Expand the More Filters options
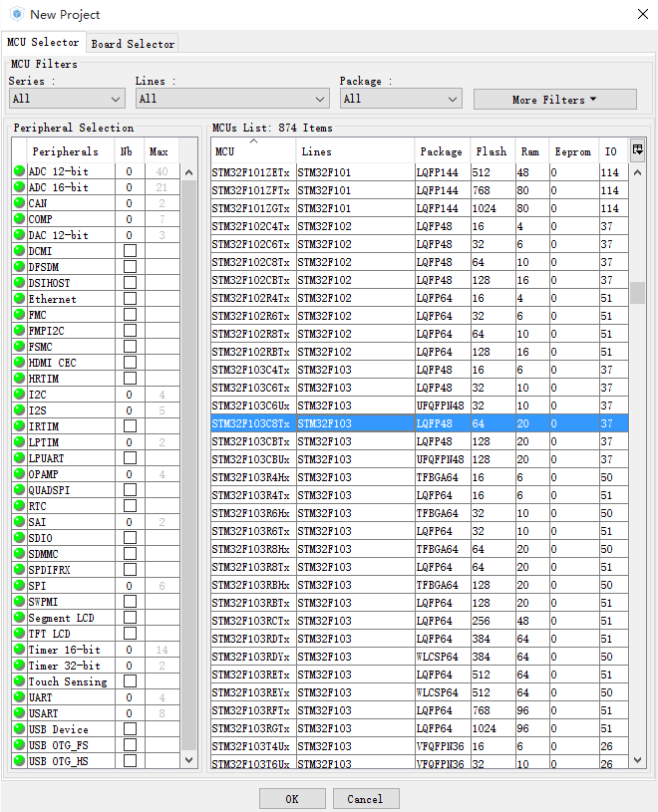The width and height of the screenshot is (658, 812). tap(555, 100)
